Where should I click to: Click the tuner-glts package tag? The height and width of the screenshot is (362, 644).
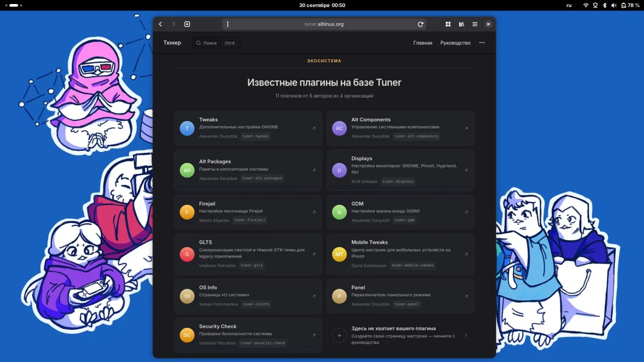coord(252,265)
